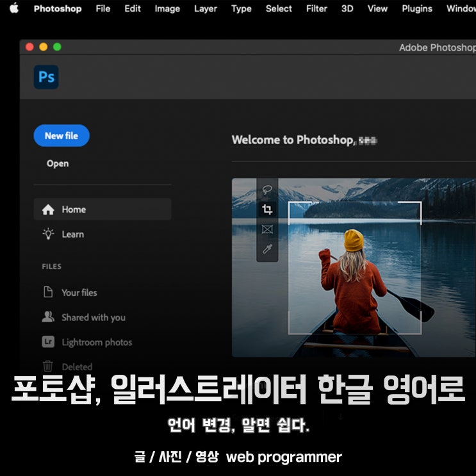Click the Lightroom Lr icon
476x476 pixels.
[x=48, y=341]
